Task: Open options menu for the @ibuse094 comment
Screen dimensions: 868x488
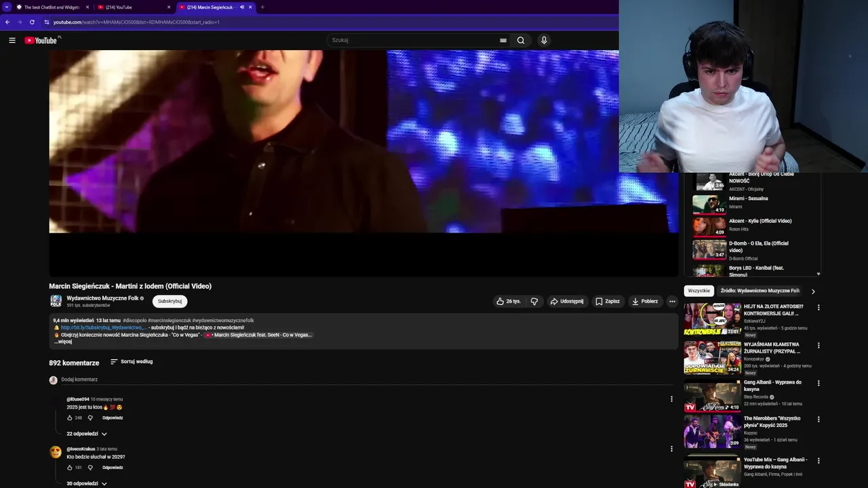Action: point(671,399)
